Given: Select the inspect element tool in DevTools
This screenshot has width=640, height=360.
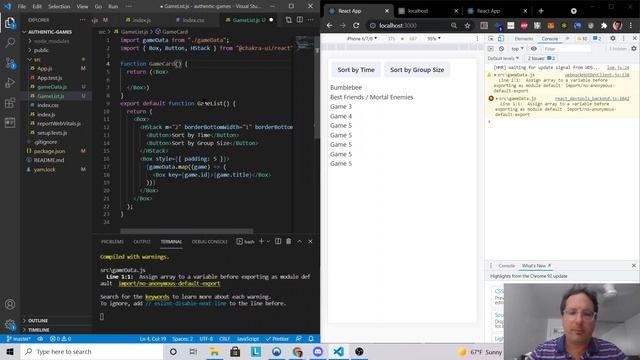Looking at the screenshot, I should [x=491, y=38].
